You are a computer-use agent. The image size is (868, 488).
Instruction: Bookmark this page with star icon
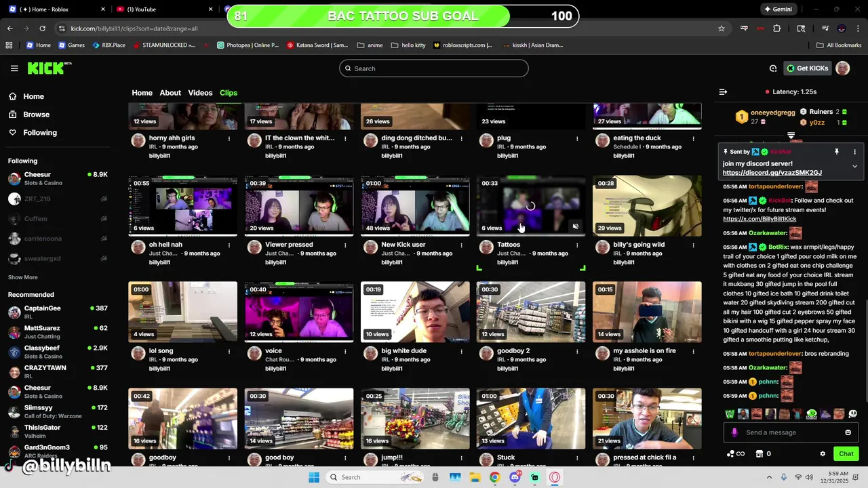click(722, 28)
